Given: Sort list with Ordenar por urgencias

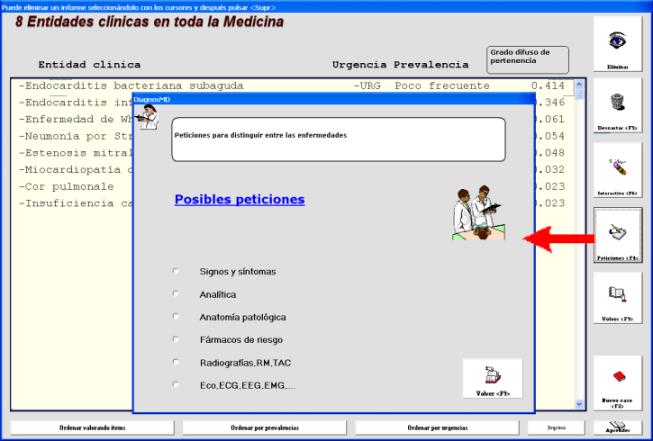Looking at the screenshot, I should pyautogui.click(x=437, y=428).
